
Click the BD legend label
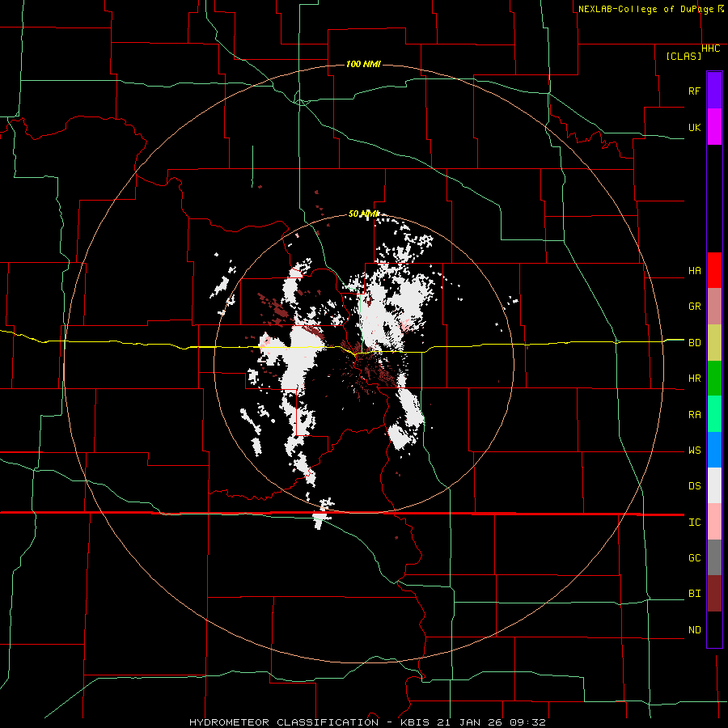point(694,343)
